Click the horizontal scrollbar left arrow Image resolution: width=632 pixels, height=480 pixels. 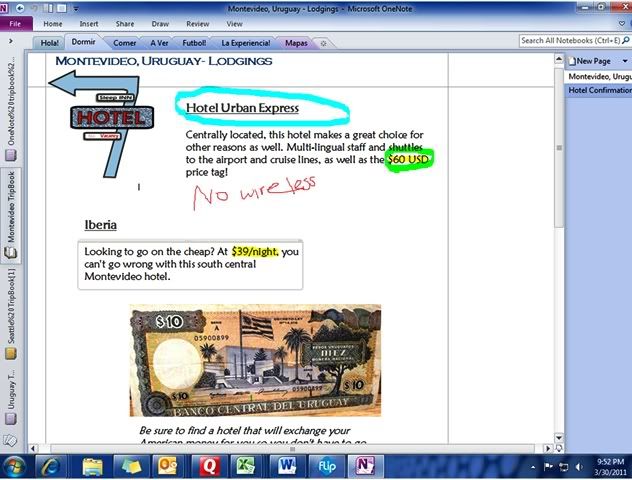coord(33,448)
